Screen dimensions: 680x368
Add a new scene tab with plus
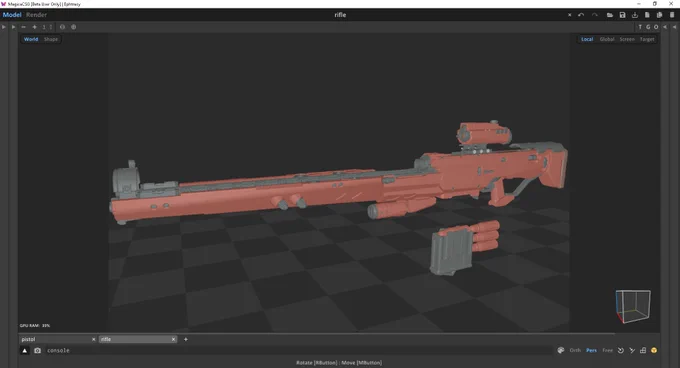pyautogui.click(x=186, y=339)
